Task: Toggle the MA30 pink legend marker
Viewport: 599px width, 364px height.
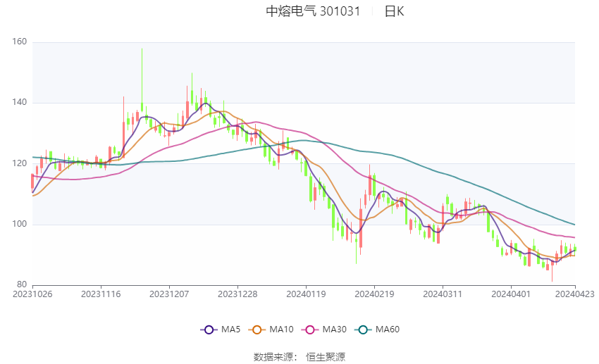Action: 310,330
